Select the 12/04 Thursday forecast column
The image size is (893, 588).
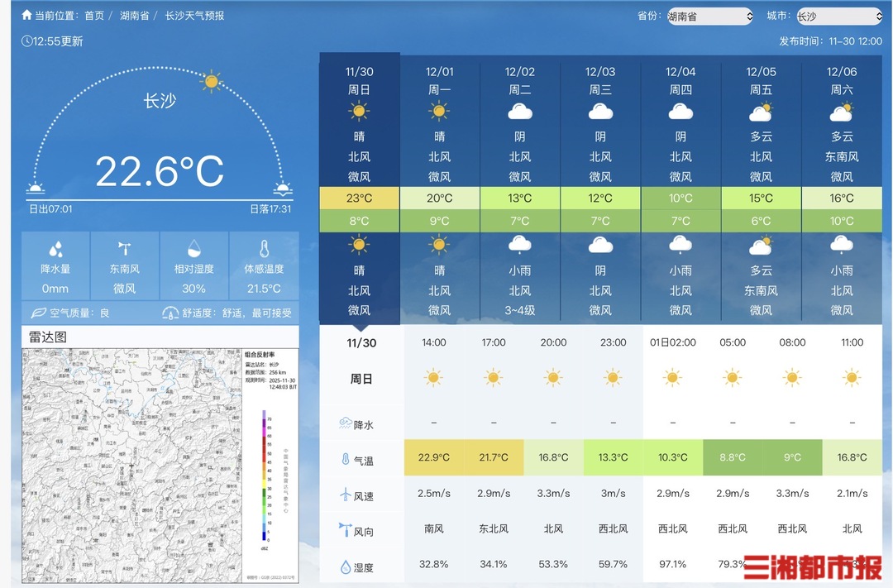click(680, 81)
